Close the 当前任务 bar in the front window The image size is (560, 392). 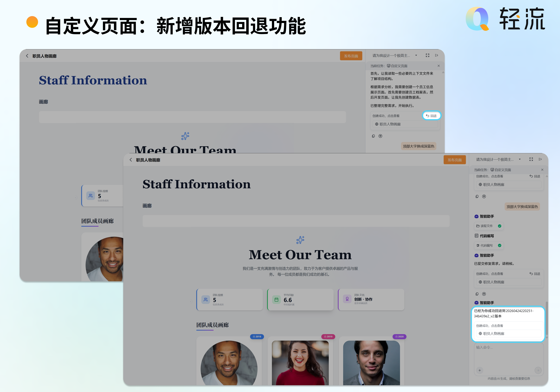pos(542,170)
